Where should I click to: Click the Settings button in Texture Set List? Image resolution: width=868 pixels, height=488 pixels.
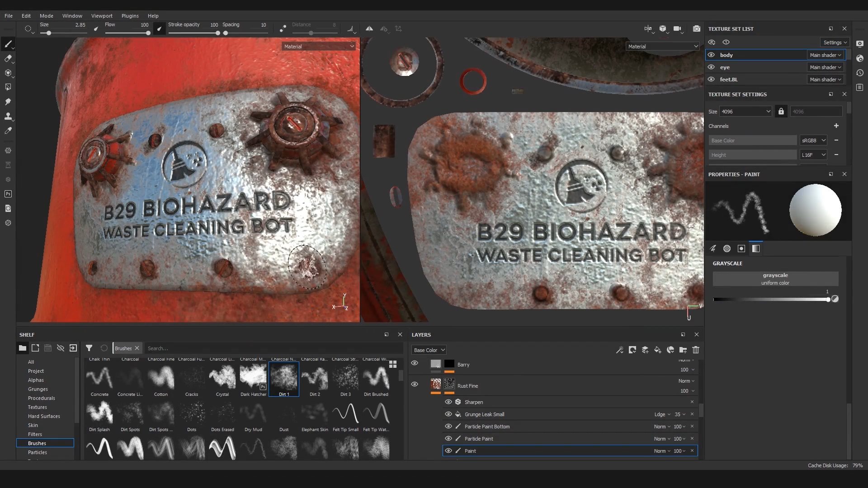(x=835, y=42)
